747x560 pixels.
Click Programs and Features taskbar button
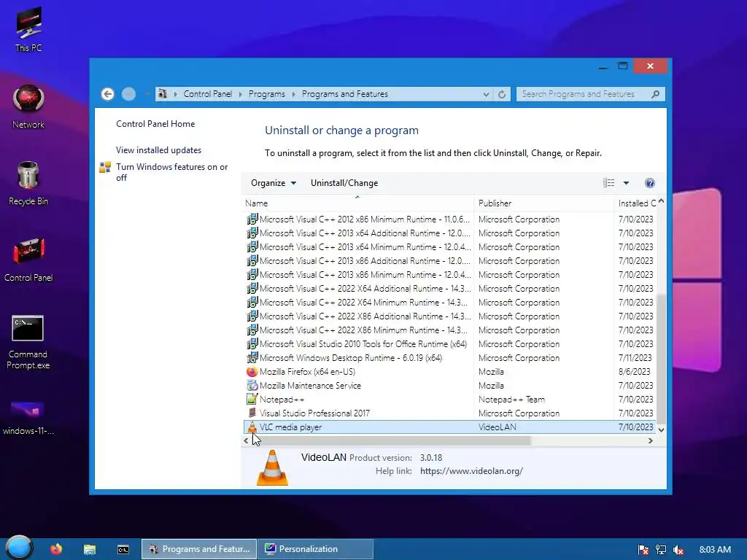click(x=199, y=549)
